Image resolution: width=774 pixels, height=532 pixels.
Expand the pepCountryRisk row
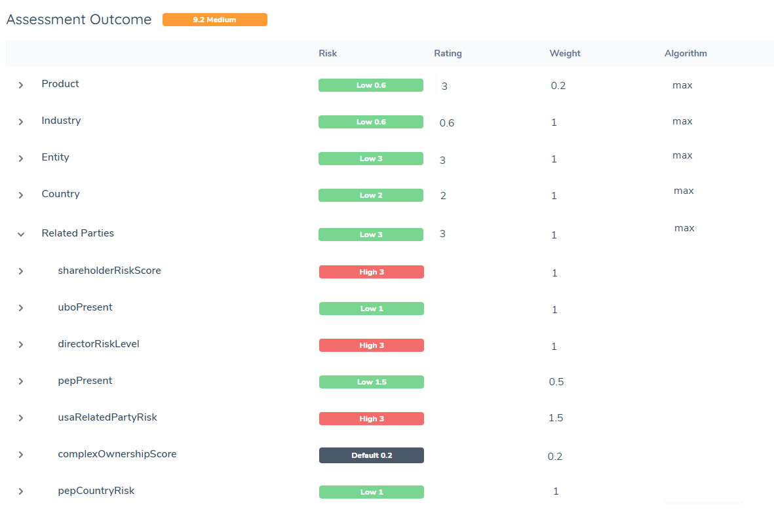tap(21, 491)
